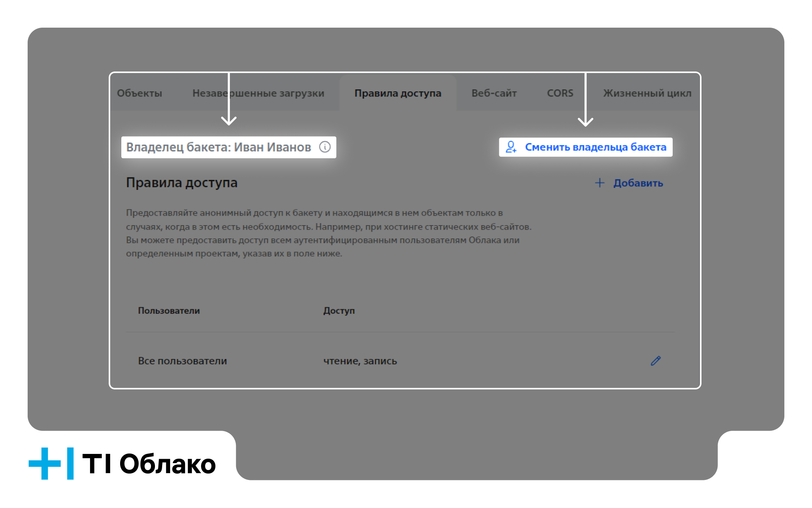Click the Пользователи column header
Screen dimensions: 812x508
pos(169,310)
